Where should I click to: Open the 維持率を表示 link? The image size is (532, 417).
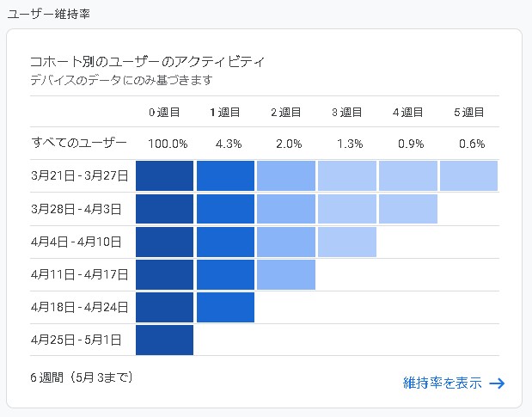(442, 383)
